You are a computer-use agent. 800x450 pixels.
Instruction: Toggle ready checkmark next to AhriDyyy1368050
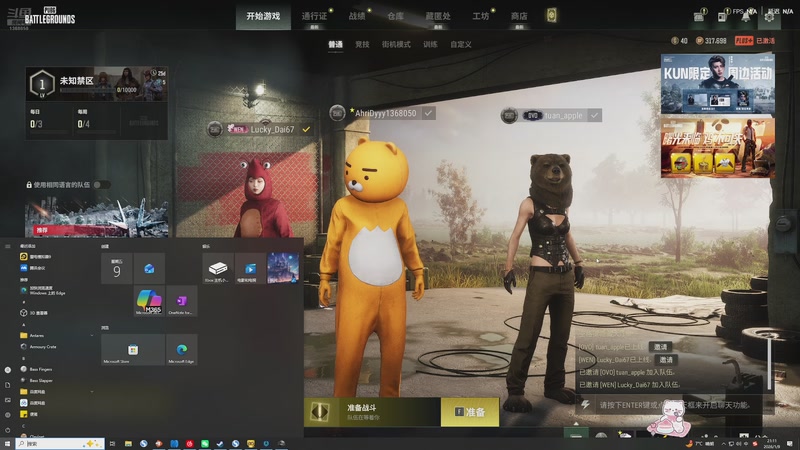coord(428,113)
